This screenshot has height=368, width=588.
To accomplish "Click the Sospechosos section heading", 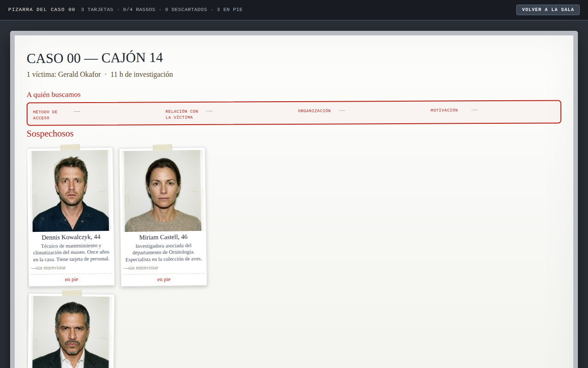I will click(50, 134).
